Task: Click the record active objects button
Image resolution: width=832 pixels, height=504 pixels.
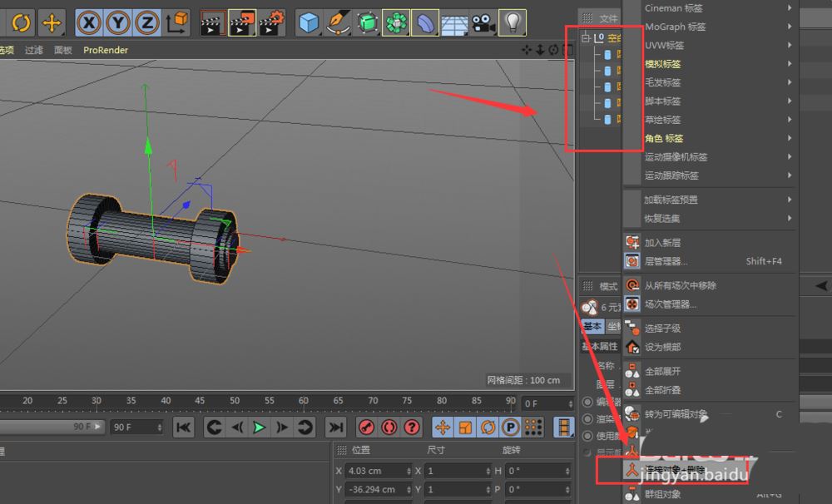Action: (366, 427)
